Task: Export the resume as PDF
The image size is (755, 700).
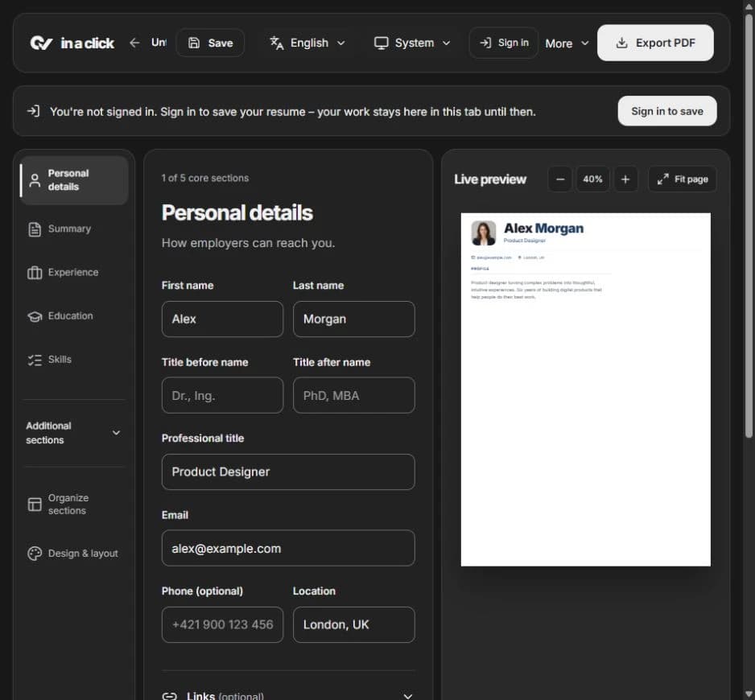Action: [x=655, y=43]
